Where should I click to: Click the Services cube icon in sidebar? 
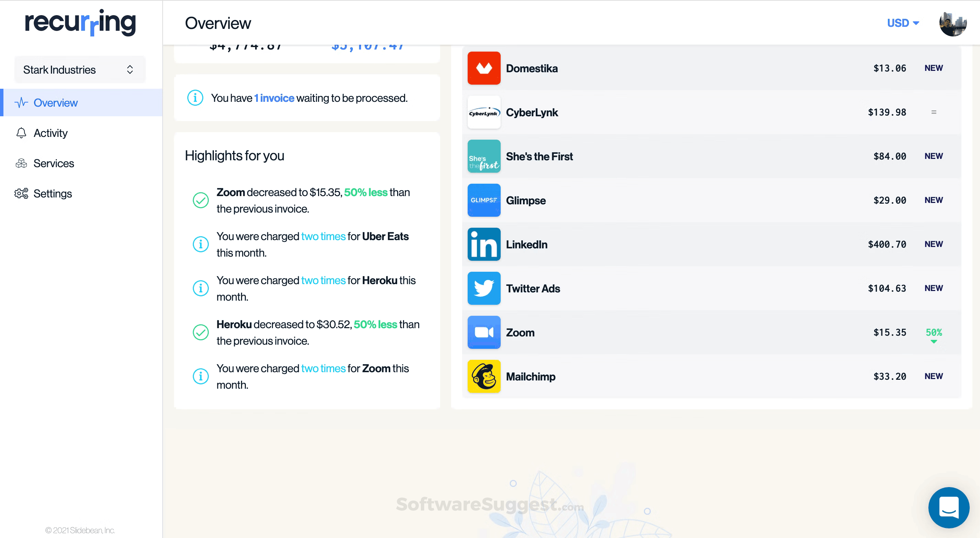[x=21, y=163]
